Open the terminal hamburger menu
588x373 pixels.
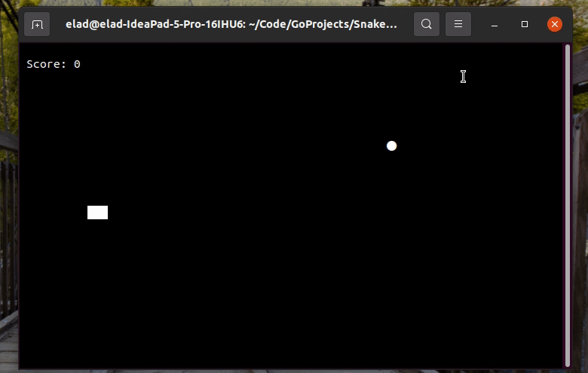click(458, 24)
